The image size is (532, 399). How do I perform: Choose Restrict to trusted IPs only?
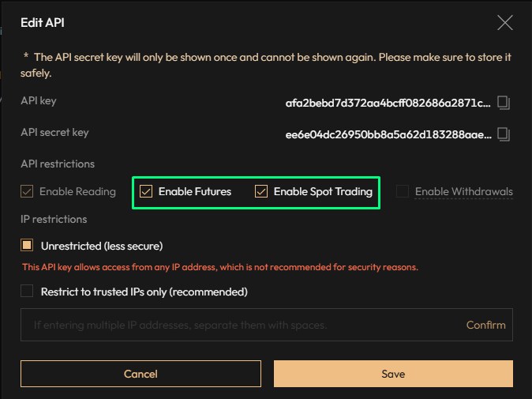(x=28, y=292)
